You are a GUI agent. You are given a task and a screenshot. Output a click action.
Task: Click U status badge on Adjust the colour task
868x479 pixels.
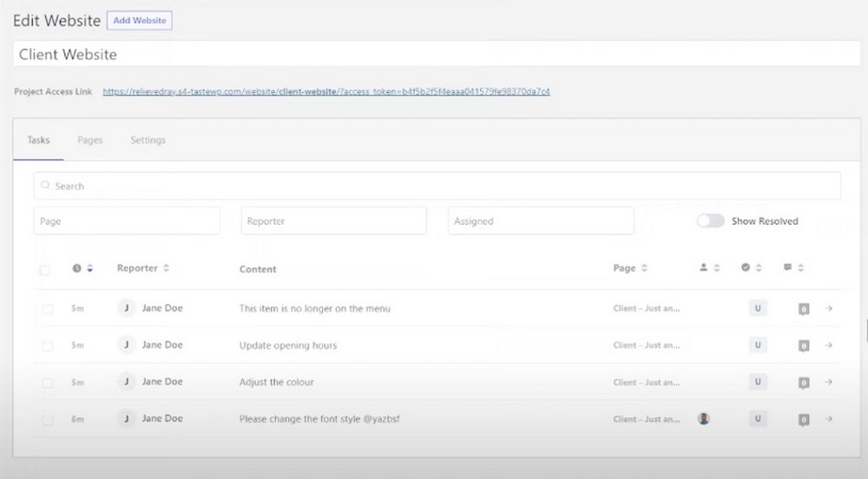tap(758, 382)
